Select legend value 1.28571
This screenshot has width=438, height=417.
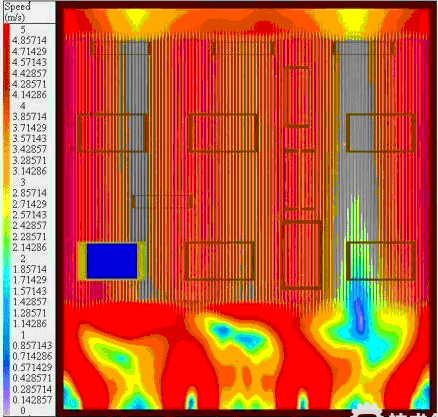click(29, 313)
